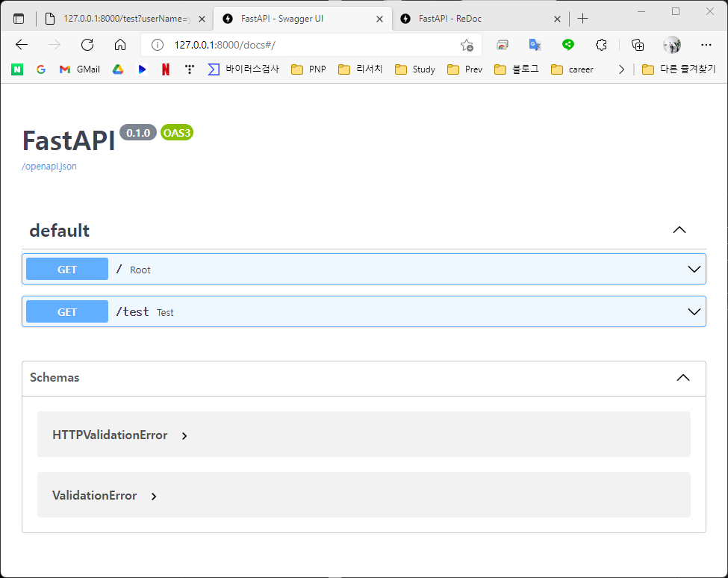
Task: Click the "Test" endpoint summary
Action: tap(165, 312)
